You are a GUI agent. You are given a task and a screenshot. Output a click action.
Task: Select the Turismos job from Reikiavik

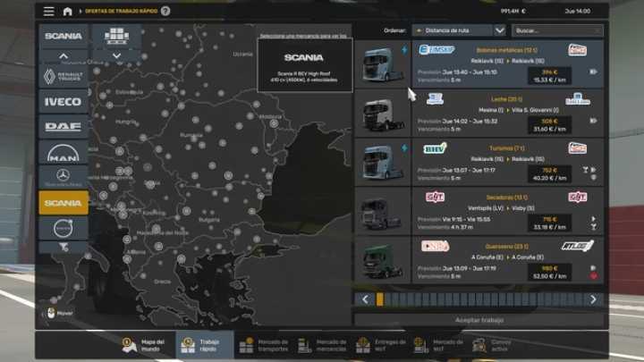click(508, 162)
